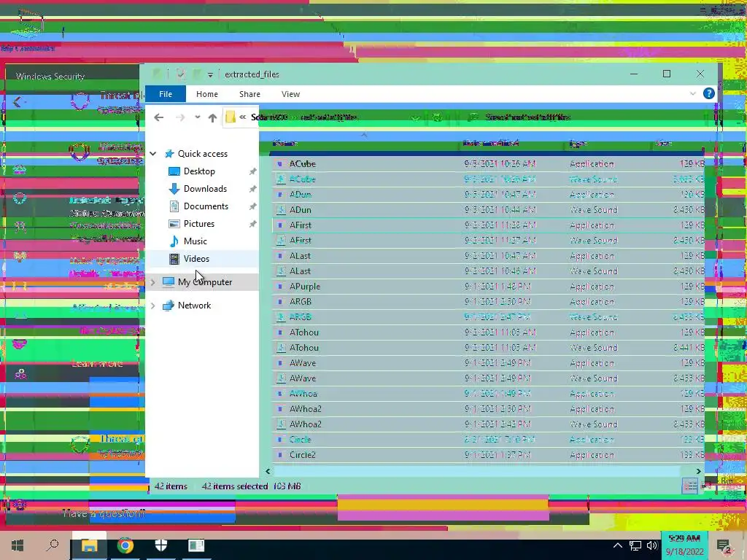Switch to the Share ribbon tab
The width and height of the screenshot is (747, 560).
[249, 94]
